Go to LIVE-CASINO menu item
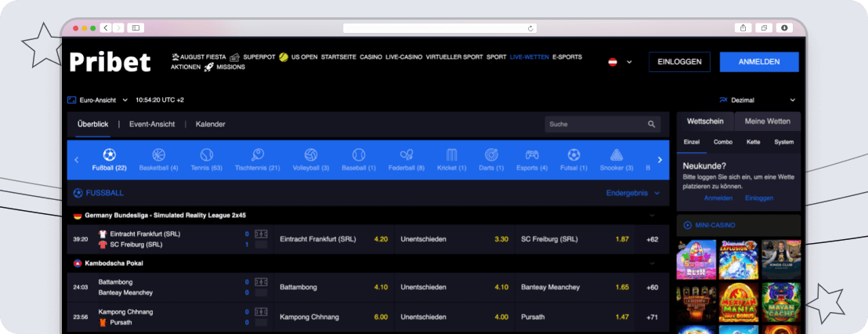The image size is (868, 334). 404,57
